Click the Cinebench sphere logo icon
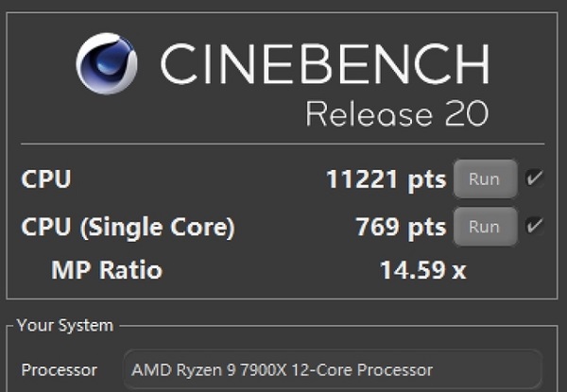 tap(107, 64)
